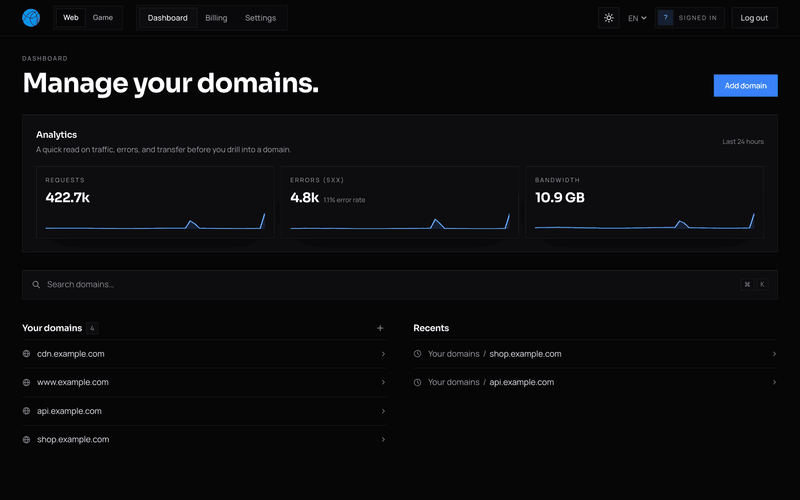This screenshot has height=500, width=800.
Task: Click the Add domain button
Action: [x=745, y=85]
